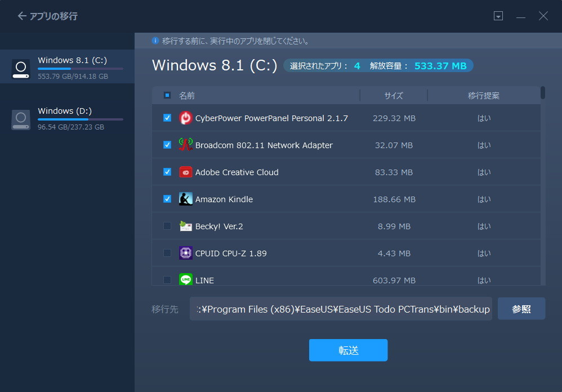
Task: Click はい in the CyberPower row
Action: pos(484,118)
